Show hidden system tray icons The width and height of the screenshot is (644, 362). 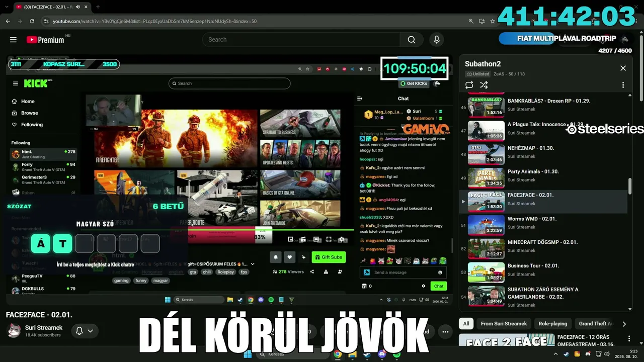[x=556, y=354]
